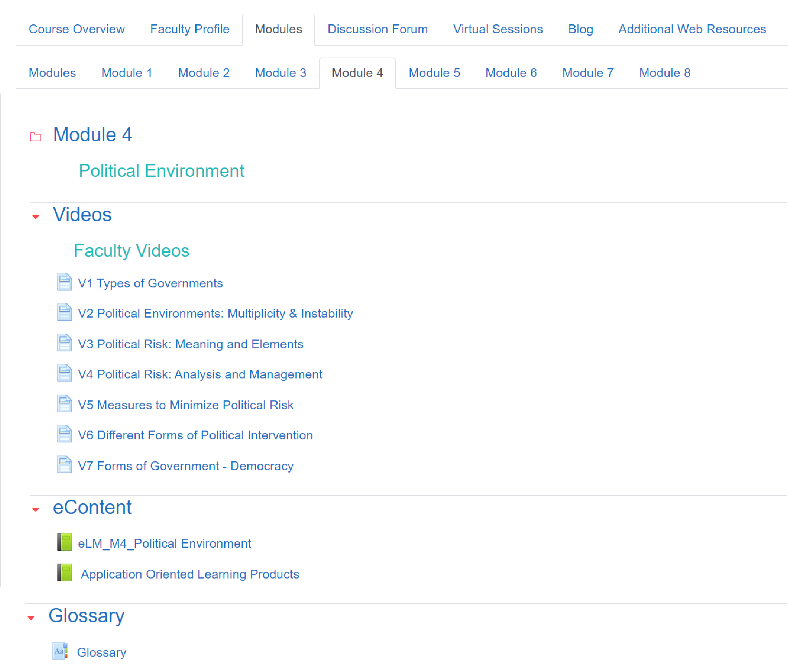Switch to the Module 1 tab
788x672 pixels.
coord(127,73)
